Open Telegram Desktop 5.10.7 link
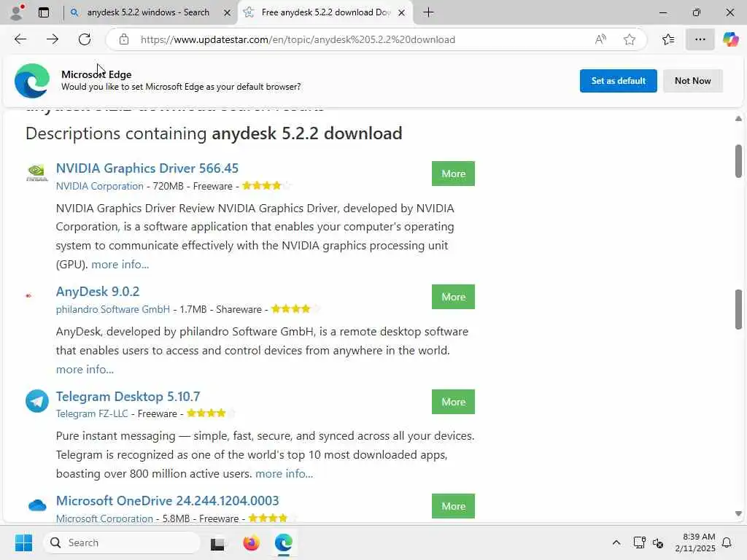The image size is (747, 560). 128,396
